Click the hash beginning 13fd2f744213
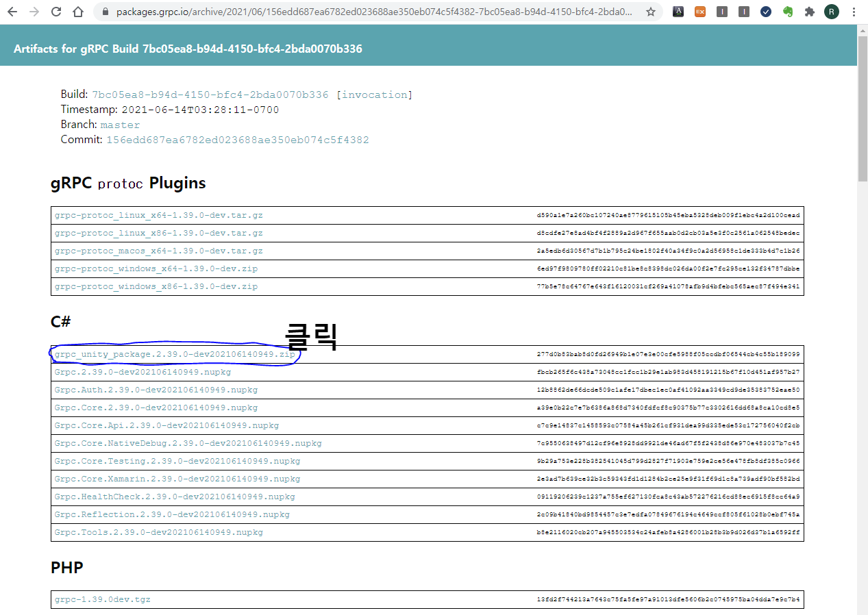 (x=668, y=599)
